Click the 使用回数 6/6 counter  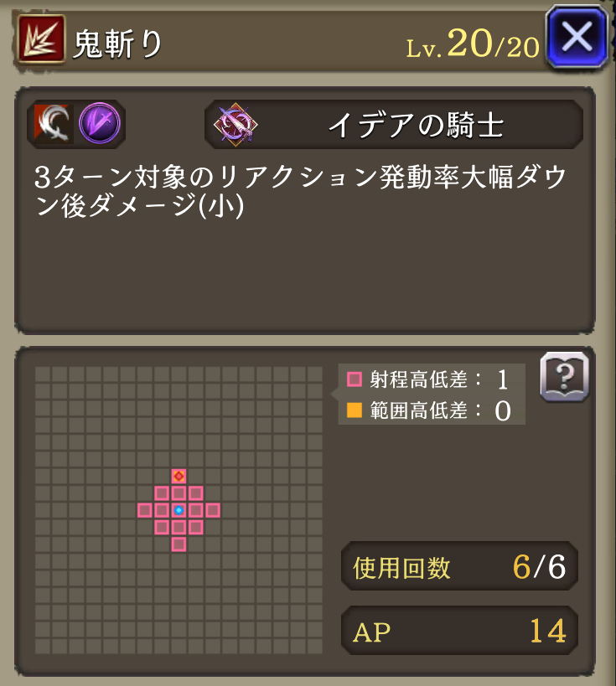click(x=459, y=566)
